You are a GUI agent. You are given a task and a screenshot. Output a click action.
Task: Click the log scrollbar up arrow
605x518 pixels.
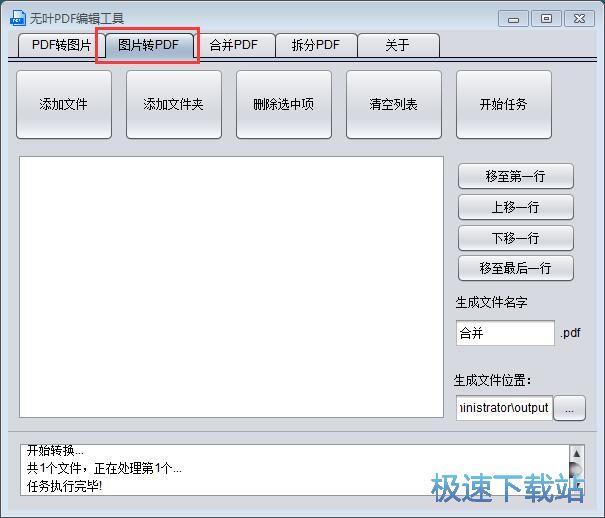coord(576,453)
